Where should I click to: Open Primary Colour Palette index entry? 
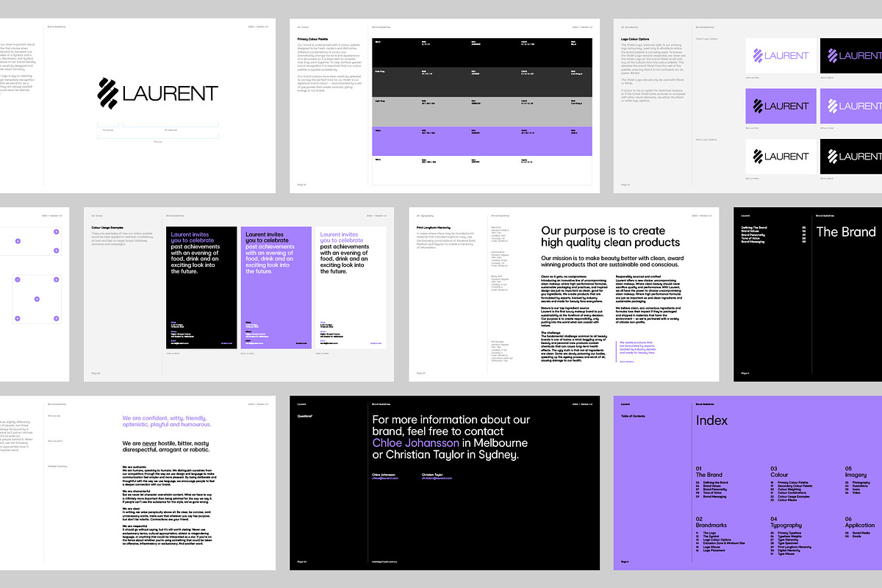tap(795, 482)
